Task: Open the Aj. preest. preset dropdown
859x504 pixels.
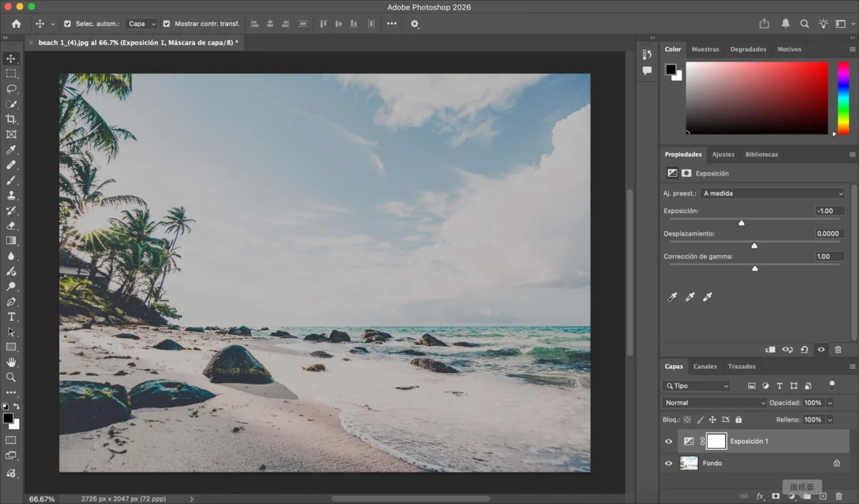Action: 772,193
